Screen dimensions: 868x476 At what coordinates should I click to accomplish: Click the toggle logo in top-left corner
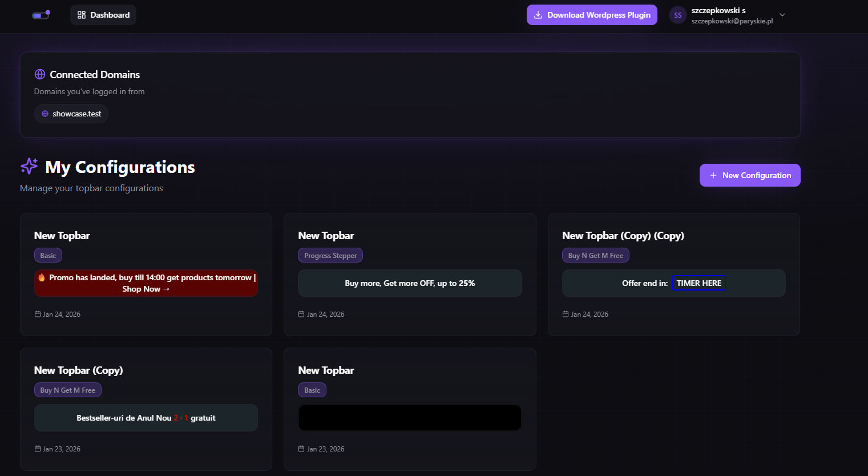(41, 15)
